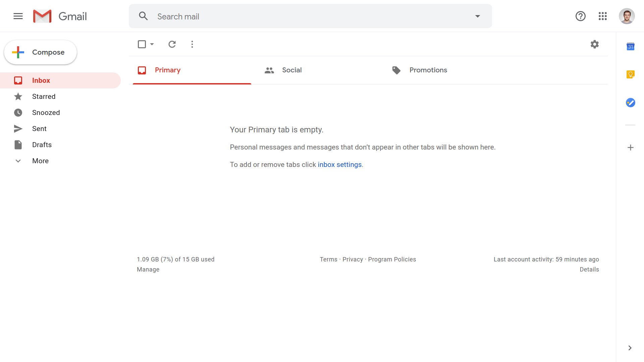
Task: Toggle the select all checkbox
Action: 142,44
